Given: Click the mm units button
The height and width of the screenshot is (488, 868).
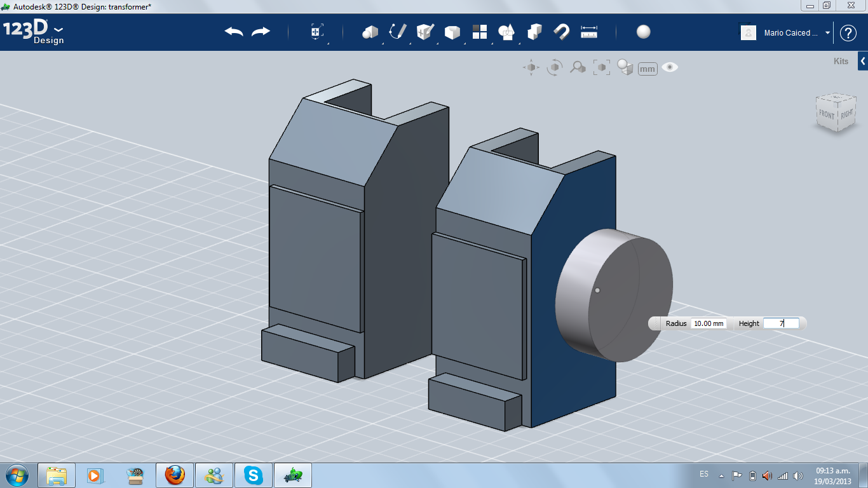Looking at the screenshot, I should point(648,69).
